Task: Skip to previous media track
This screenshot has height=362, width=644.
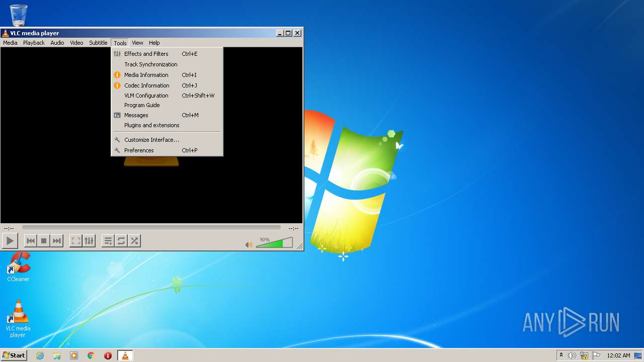Action: pos(31,241)
